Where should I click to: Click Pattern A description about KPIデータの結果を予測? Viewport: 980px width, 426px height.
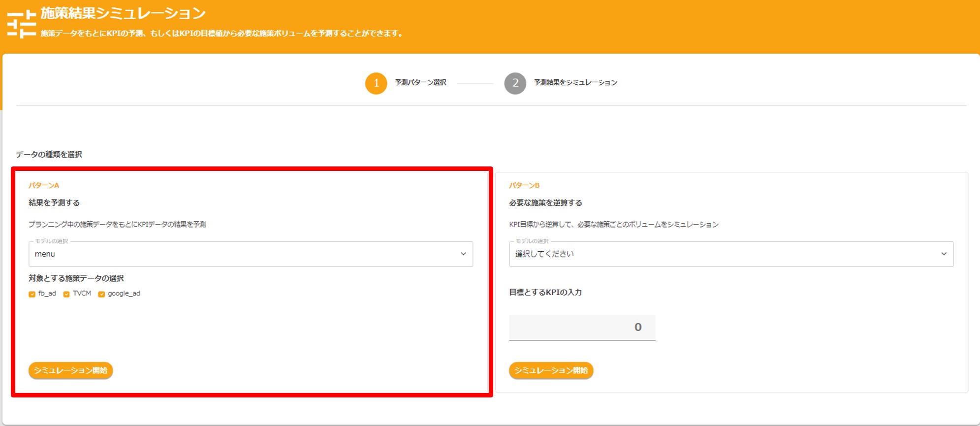point(117,225)
